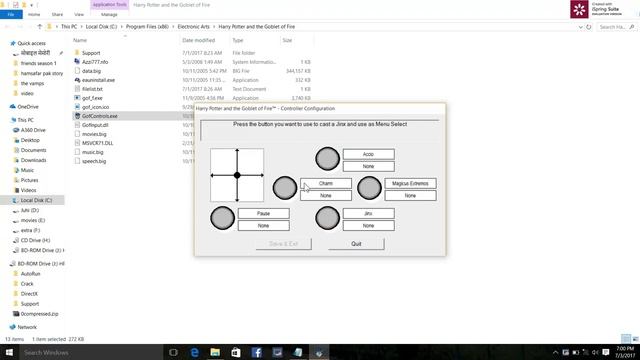Click the Explorer search box
640x360 pixels.
(616, 27)
